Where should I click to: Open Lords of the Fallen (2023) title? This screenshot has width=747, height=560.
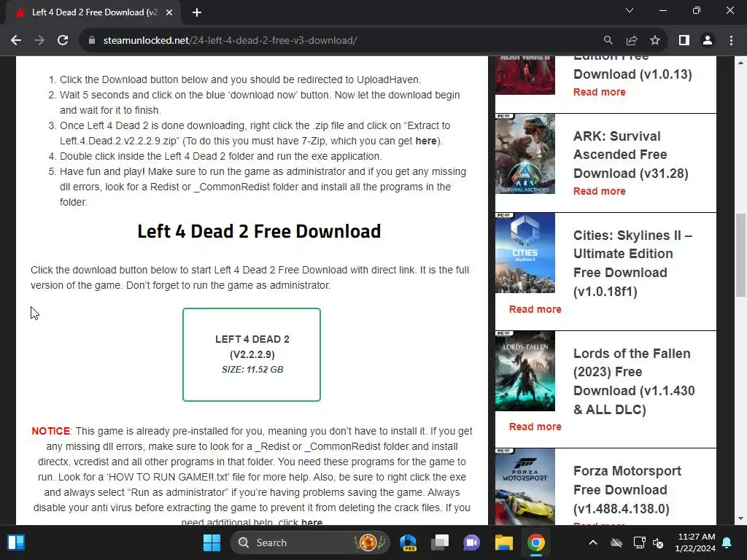click(634, 381)
